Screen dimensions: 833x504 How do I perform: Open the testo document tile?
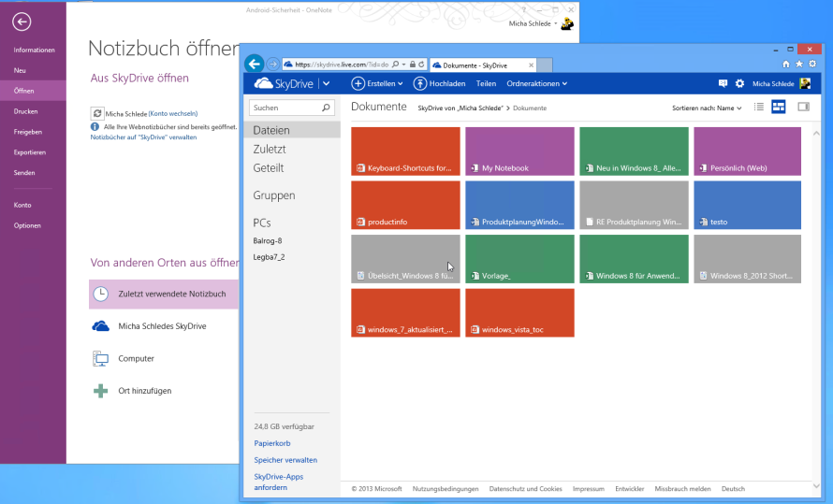coord(748,205)
